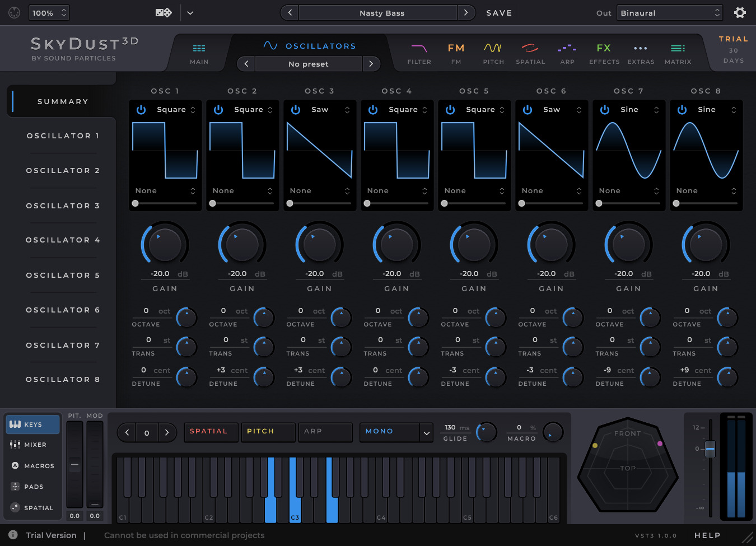Select next oscillator preset arrow
Viewport: 756px width, 546px height.
pyautogui.click(x=371, y=64)
